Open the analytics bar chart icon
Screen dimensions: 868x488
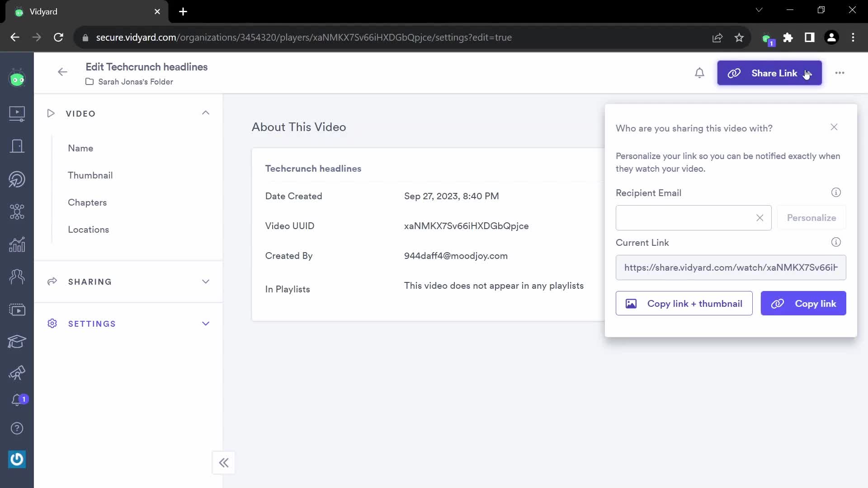17,244
